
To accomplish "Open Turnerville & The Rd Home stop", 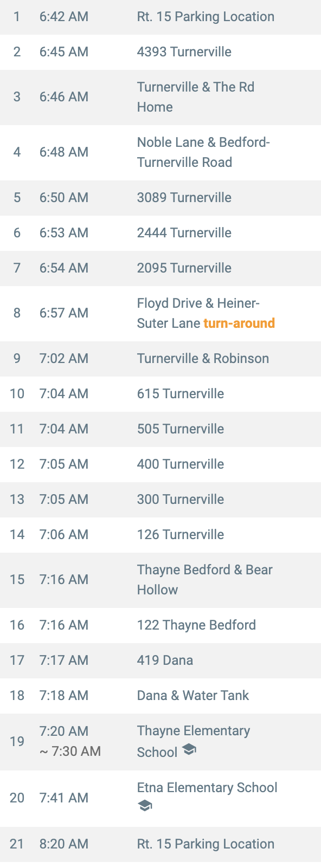I will tap(160, 98).
